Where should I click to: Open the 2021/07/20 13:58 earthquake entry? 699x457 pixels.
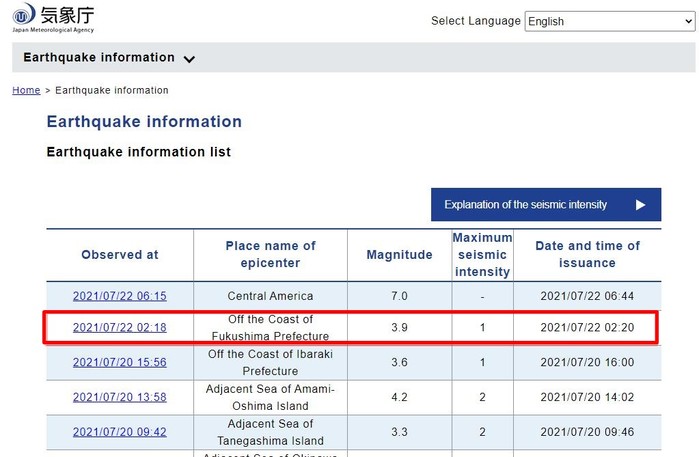pos(120,397)
